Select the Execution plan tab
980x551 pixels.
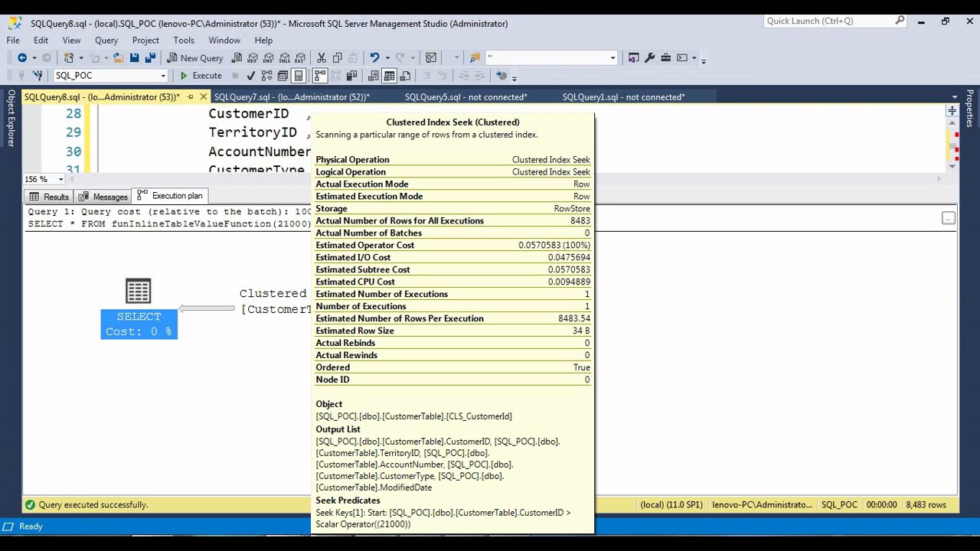point(169,196)
